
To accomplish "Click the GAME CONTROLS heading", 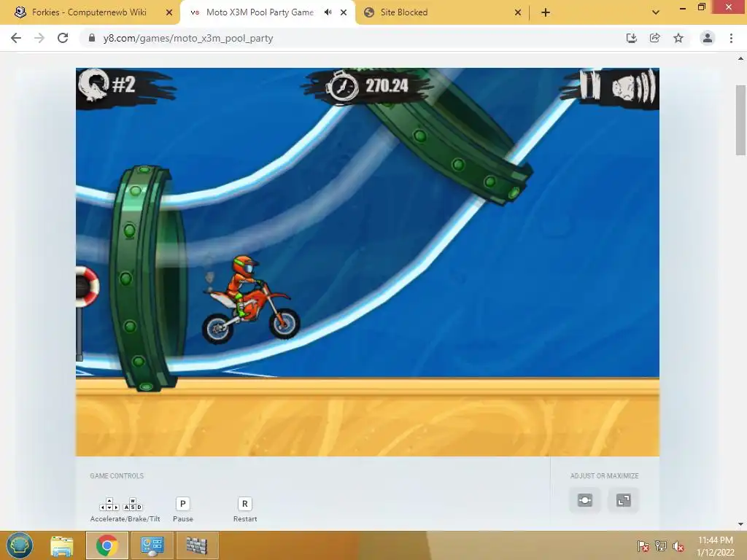I will click(x=117, y=475).
